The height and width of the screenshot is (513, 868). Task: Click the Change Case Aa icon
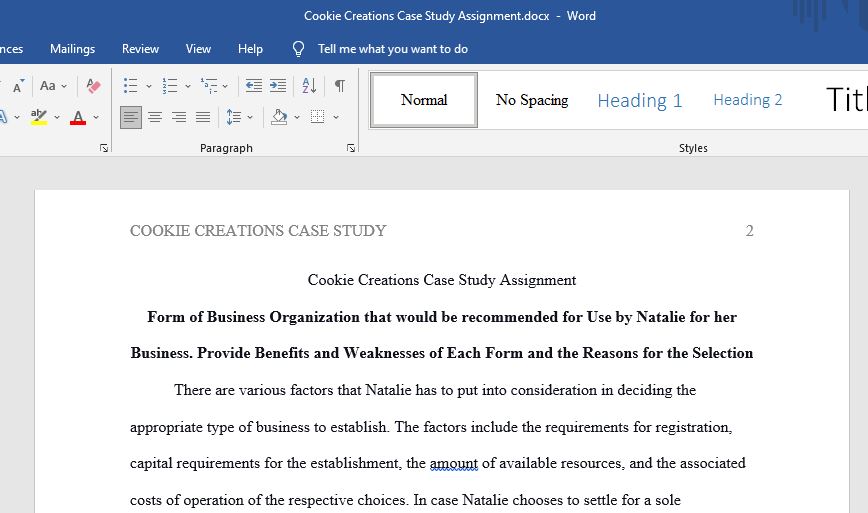48,86
